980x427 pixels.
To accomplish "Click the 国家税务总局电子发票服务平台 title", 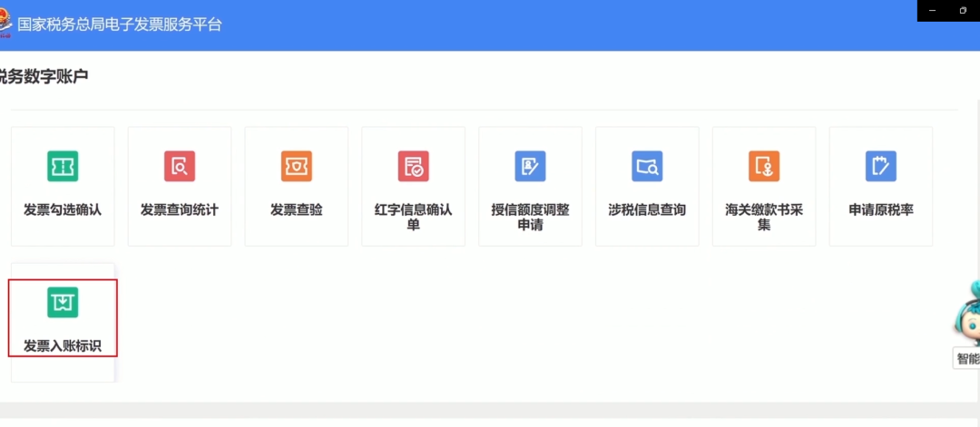I will tap(120, 25).
